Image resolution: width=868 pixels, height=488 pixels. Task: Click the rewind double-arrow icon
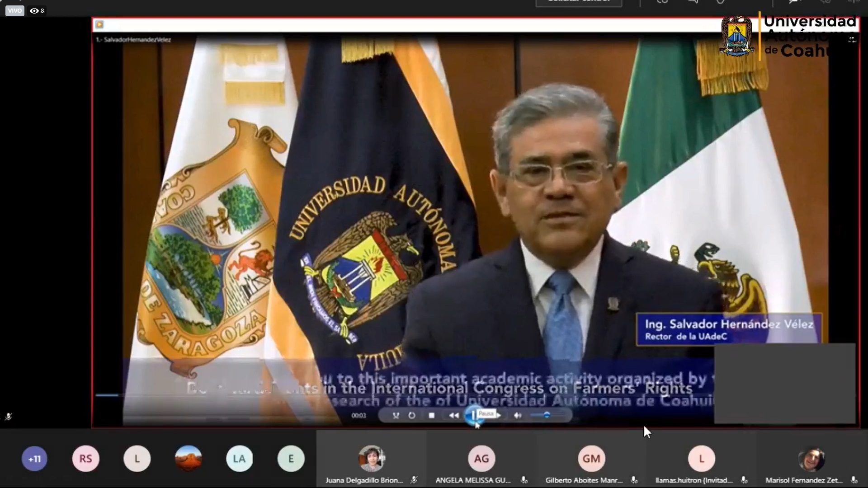coord(453,415)
